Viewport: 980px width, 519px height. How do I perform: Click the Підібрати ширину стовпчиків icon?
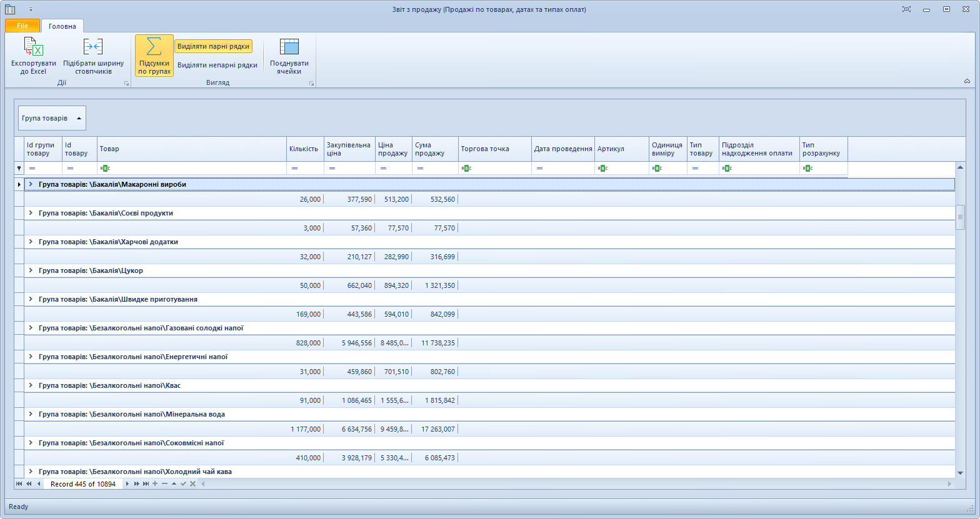point(93,47)
